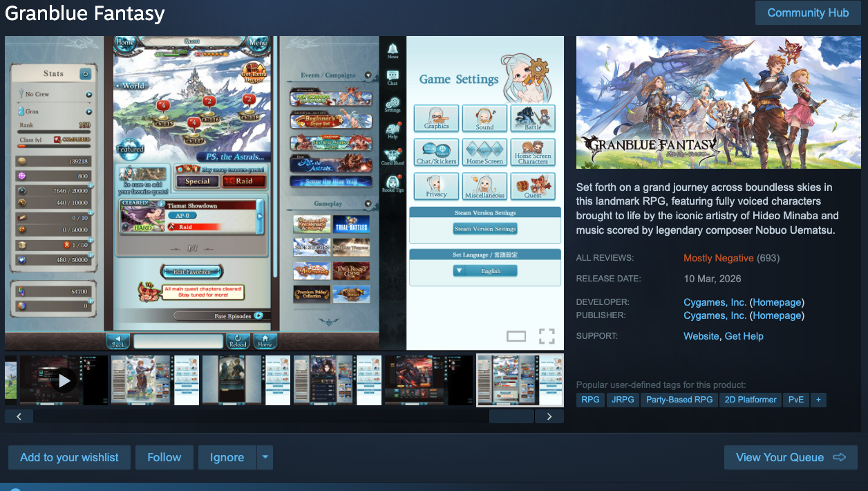Open Home Screen Characters tile in screenshot
This screenshot has height=491, width=868.
point(533,151)
